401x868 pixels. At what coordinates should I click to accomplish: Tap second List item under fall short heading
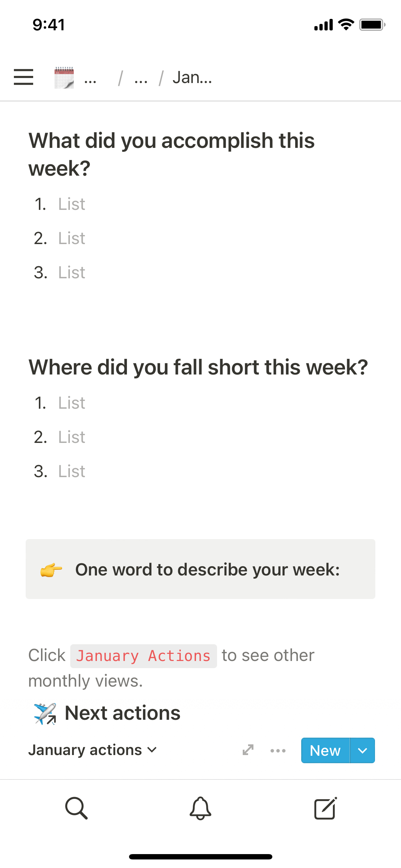pyautogui.click(x=72, y=437)
